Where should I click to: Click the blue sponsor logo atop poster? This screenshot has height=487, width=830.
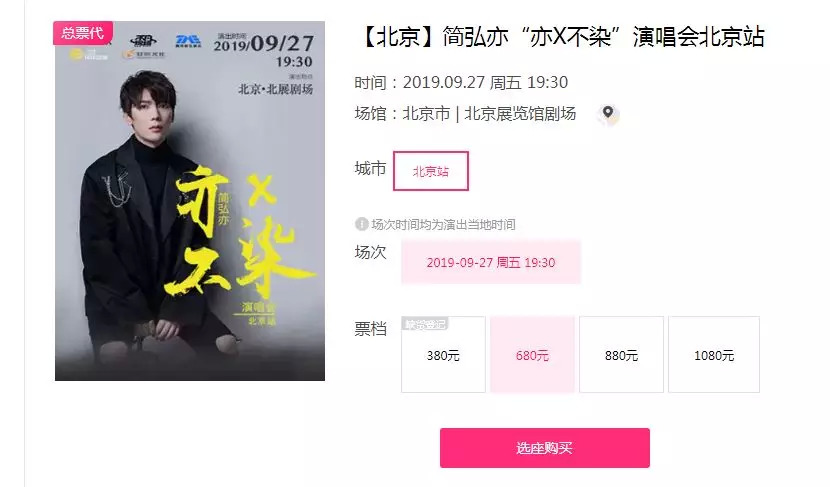click(x=188, y=41)
